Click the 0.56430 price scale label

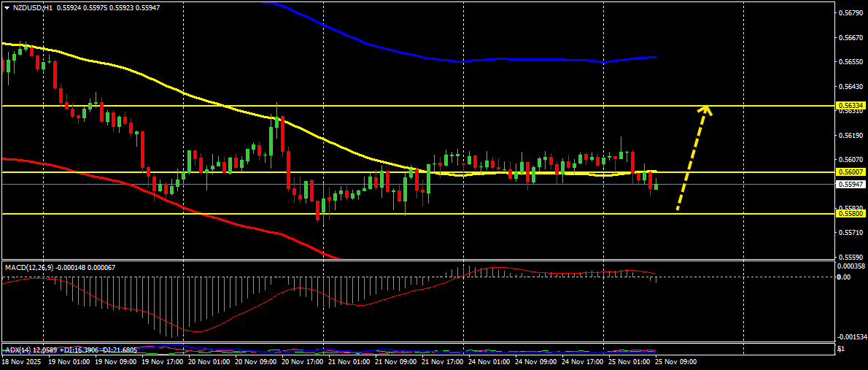tap(850, 86)
